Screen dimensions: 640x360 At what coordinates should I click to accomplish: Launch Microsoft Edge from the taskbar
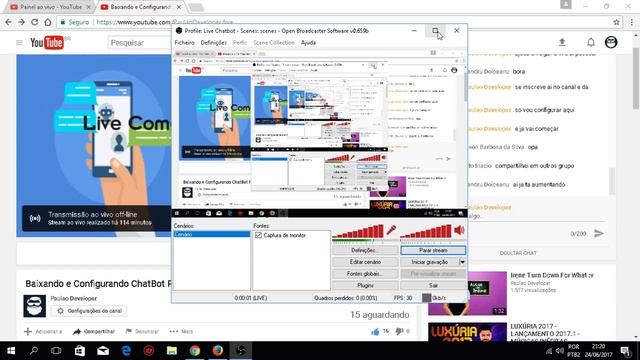[126, 351]
